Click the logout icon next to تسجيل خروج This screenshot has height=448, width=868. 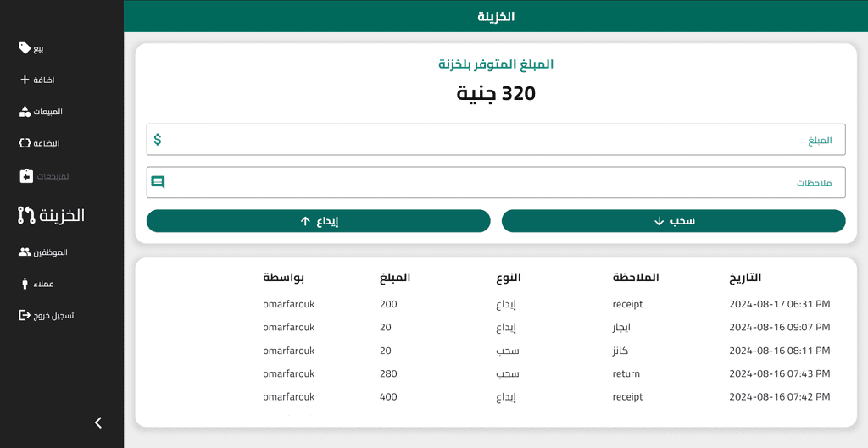[25, 315]
